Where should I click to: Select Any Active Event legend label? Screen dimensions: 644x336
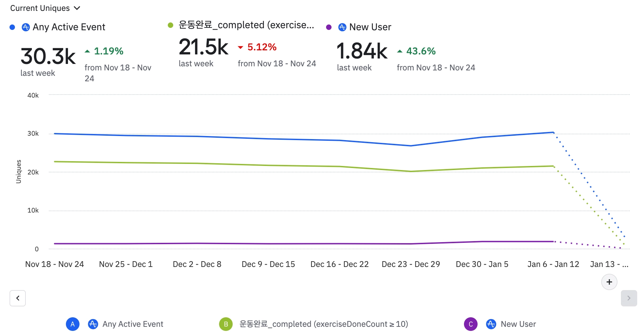pos(133,324)
